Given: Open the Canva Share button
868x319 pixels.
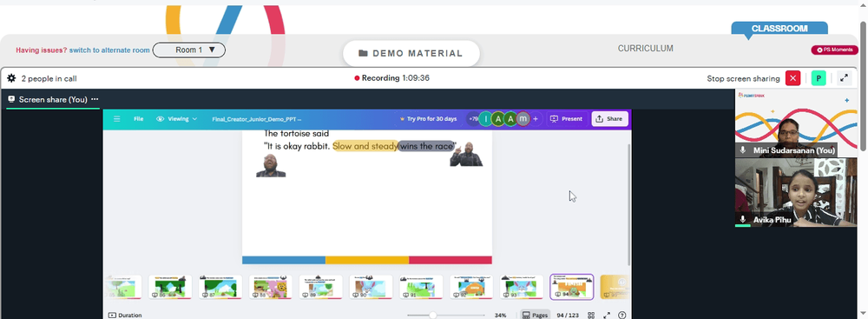Looking at the screenshot, I should [x=609, y=119].
